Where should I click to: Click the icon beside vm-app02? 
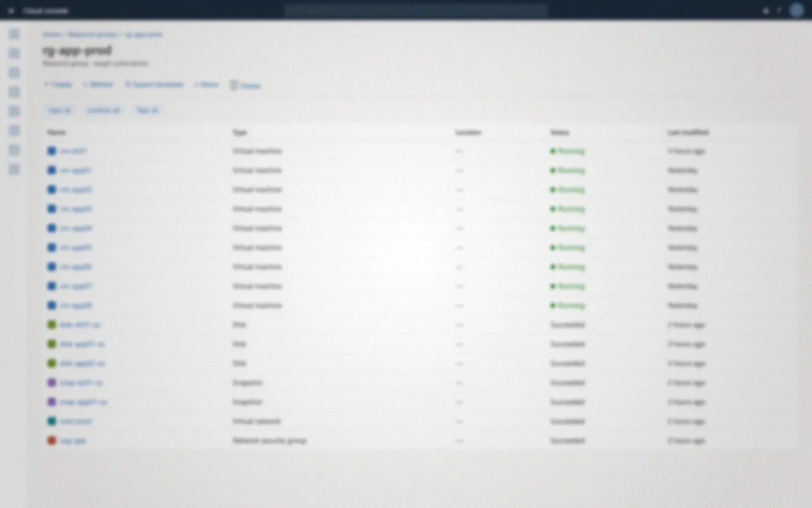[52, 190]
